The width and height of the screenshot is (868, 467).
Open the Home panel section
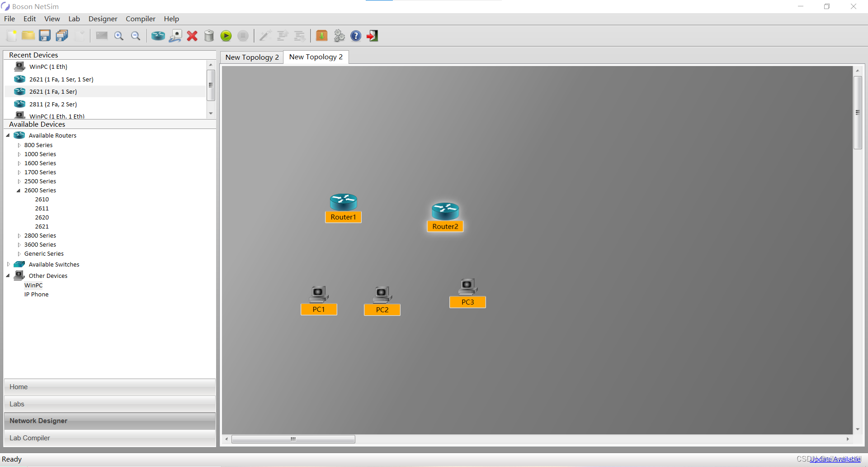110,387
